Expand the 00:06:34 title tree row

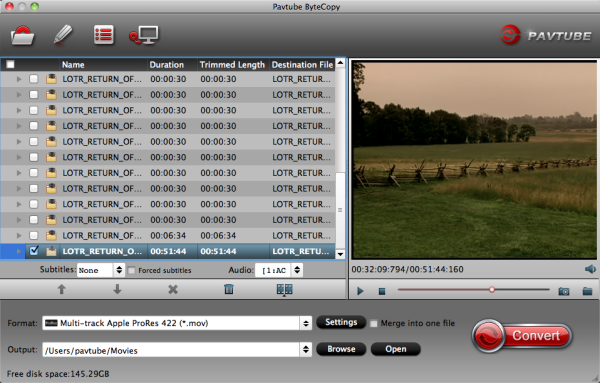tap(19, 235)
